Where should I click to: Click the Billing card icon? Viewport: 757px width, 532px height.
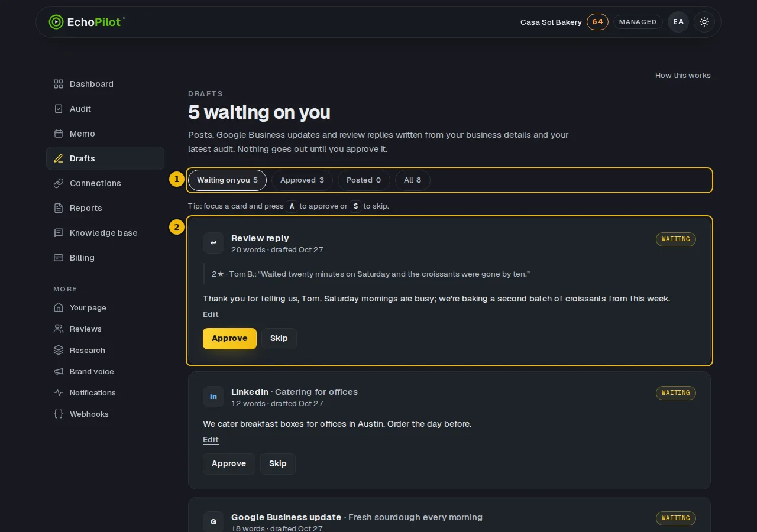click(59, 258)
